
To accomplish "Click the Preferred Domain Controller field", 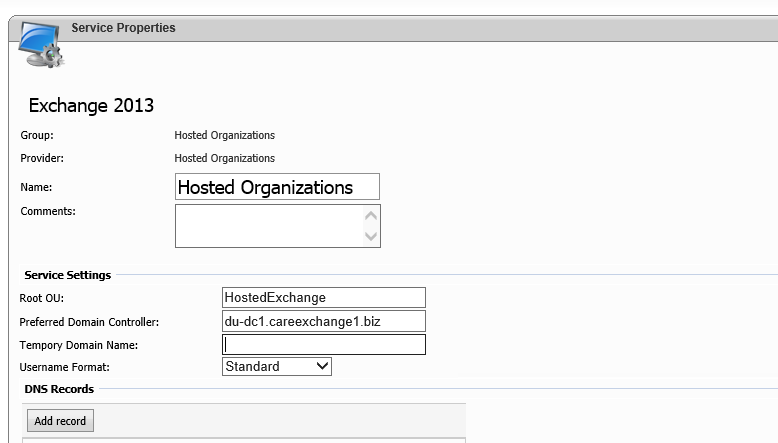I will (x=324, y=321).
